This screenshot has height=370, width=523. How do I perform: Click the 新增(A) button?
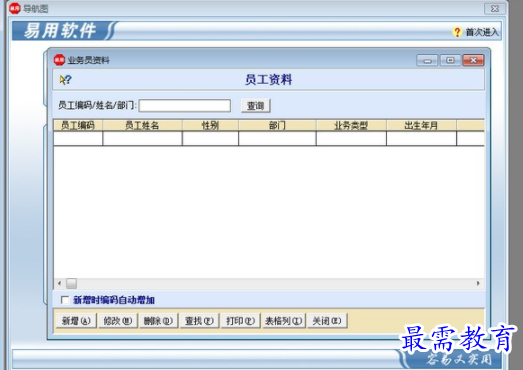76,321
